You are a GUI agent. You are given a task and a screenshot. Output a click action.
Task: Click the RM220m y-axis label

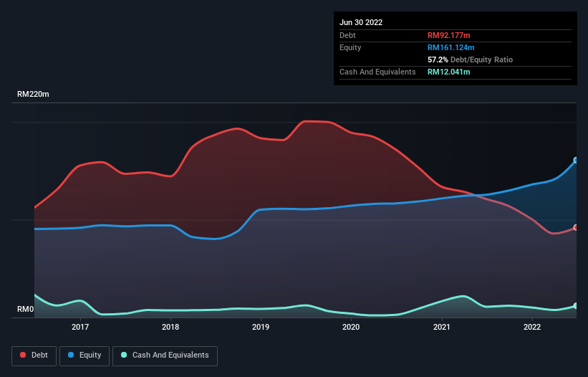[33, 94]
